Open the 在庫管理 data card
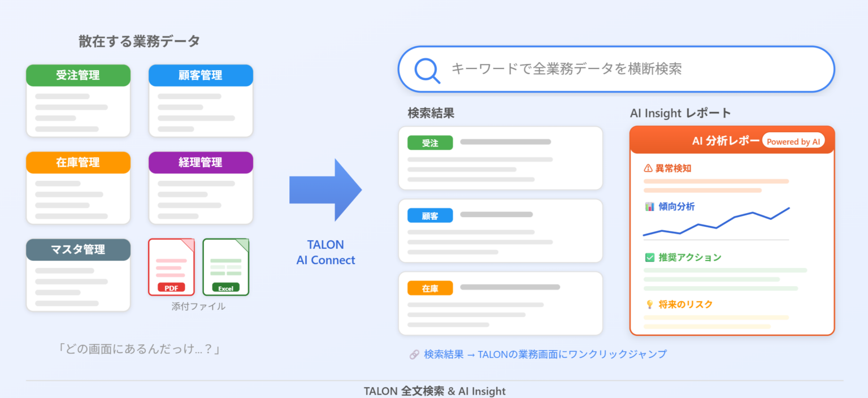868x398 pixels. coord(78,188)
